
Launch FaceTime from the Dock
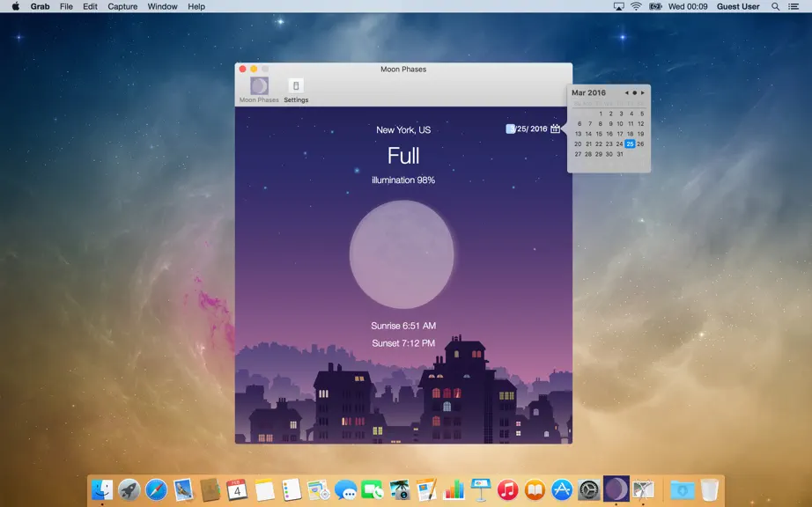coord(373,489)
